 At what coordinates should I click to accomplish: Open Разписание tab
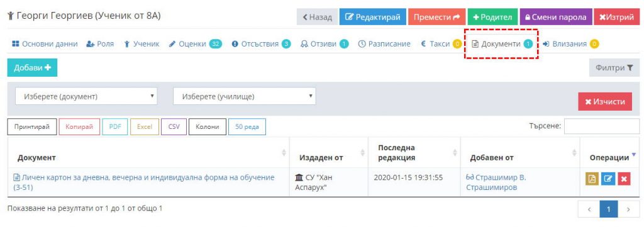coord(384,44)
